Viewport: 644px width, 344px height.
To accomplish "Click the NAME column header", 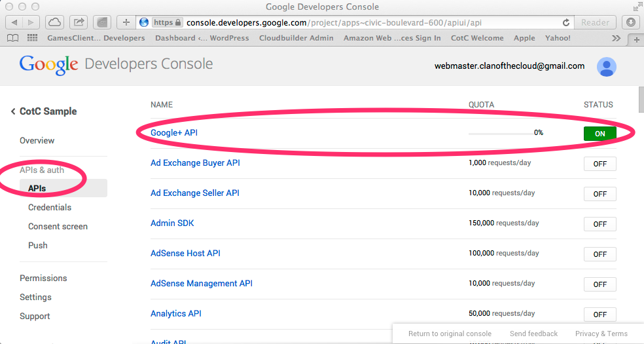I will (x=162, y=105).
